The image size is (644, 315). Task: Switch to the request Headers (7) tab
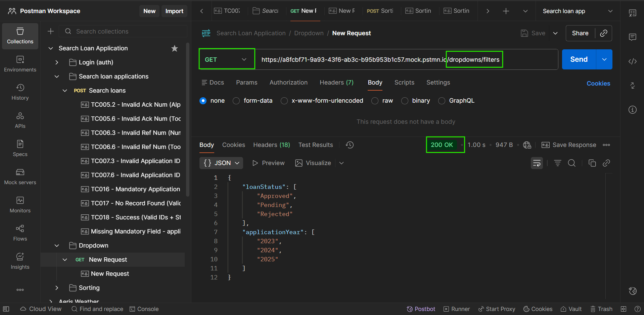pos(336,83)
